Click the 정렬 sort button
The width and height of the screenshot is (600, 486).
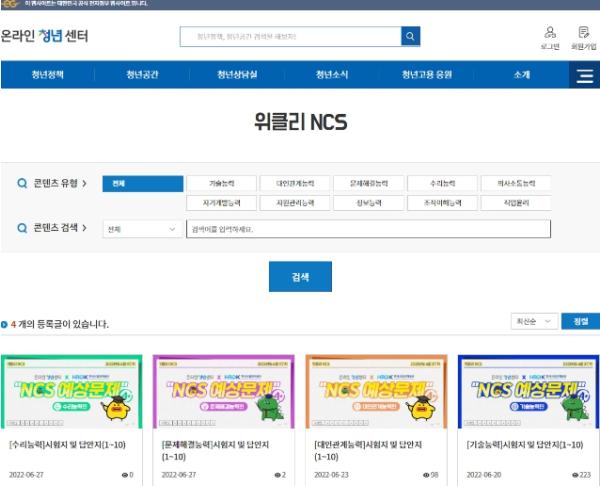580,321
